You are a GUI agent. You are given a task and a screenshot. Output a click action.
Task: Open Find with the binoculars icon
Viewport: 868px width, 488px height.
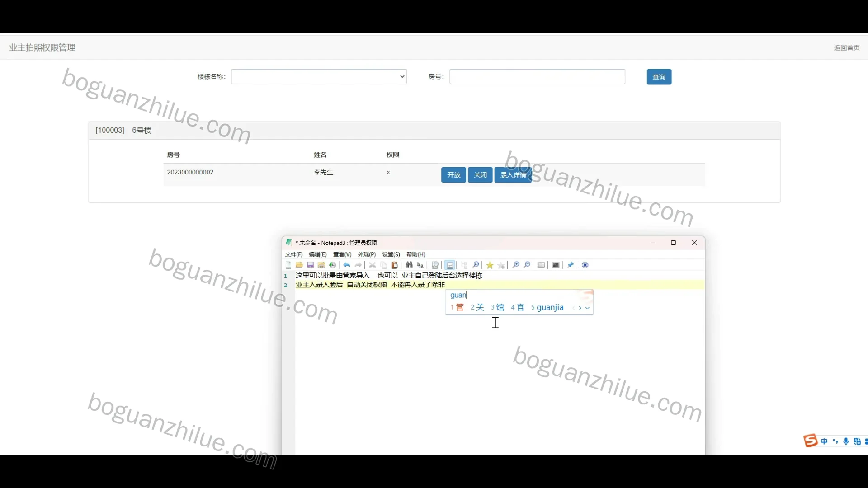[409, 265]
